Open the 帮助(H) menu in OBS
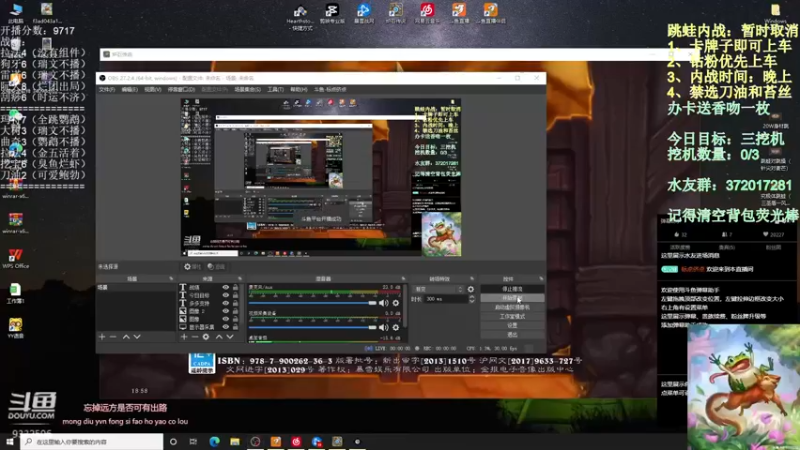 coord(298,89)
